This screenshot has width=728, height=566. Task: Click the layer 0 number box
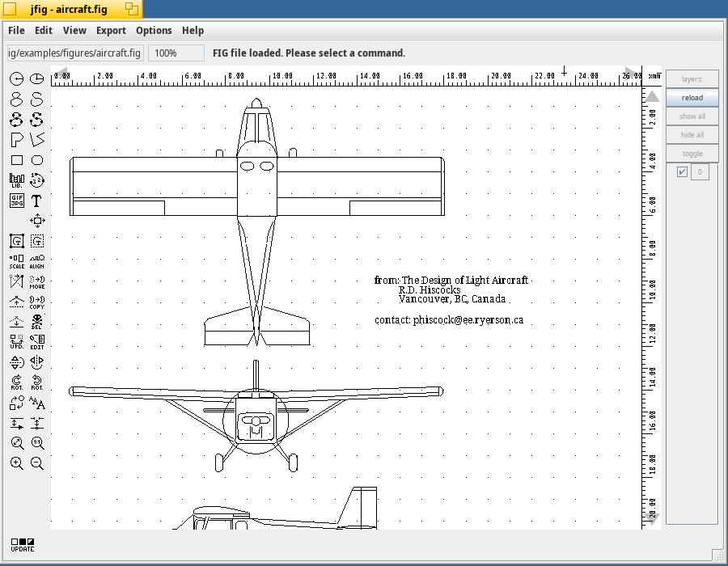coord(700,172)
